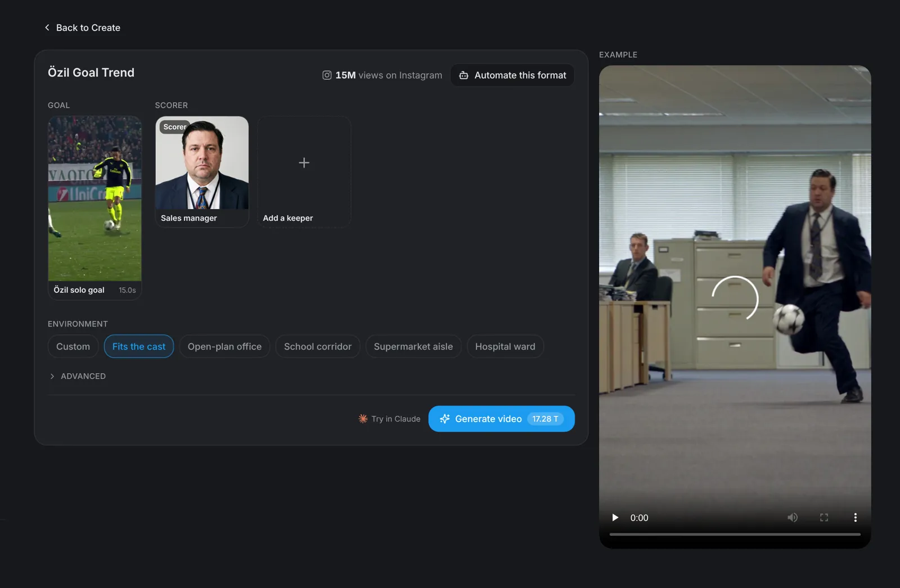Click Automate this format button
The width and height of the screenshot is (900, 588).
pos(512,75)
